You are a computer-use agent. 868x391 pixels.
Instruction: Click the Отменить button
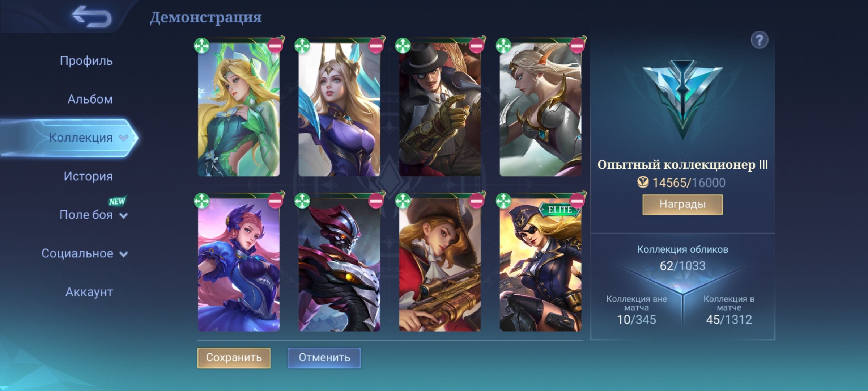click(x=324, y=358)
